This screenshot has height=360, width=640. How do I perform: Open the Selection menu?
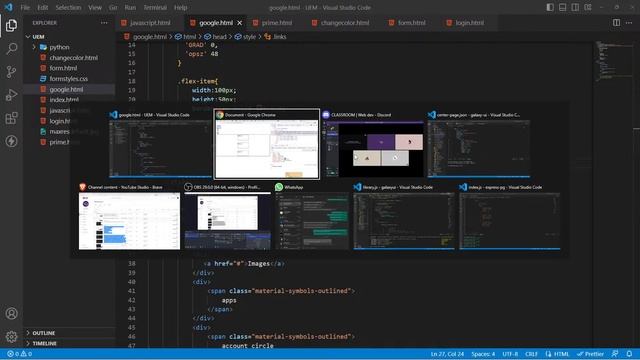pyautogui.click(x=68, y=7)
